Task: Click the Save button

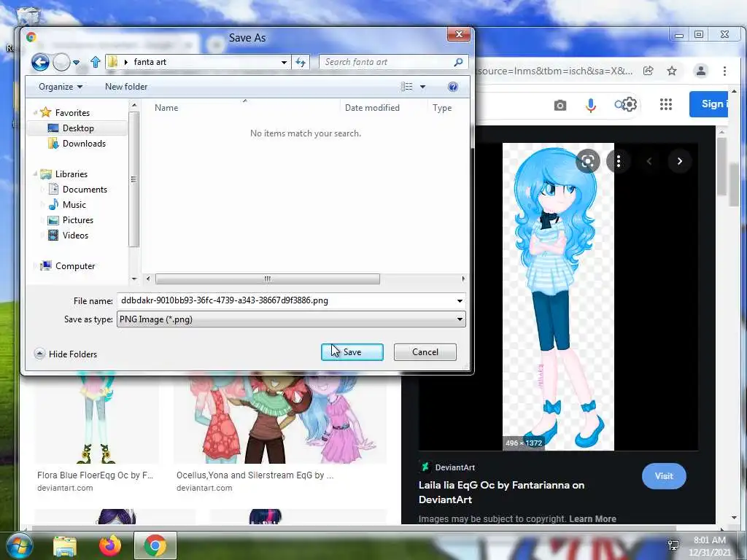Action: click(x=352, y=352)
